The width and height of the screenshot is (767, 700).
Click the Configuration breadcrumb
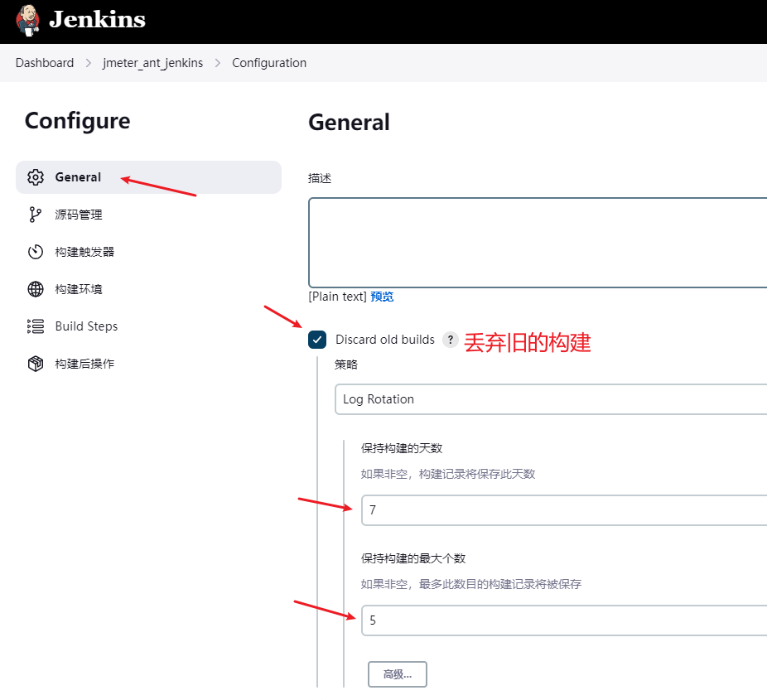(269, 63)
